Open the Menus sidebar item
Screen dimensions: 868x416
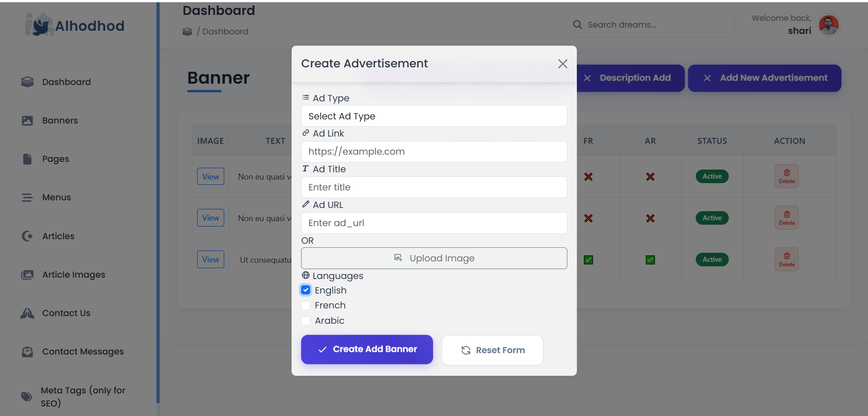click(x=57, y=198)
